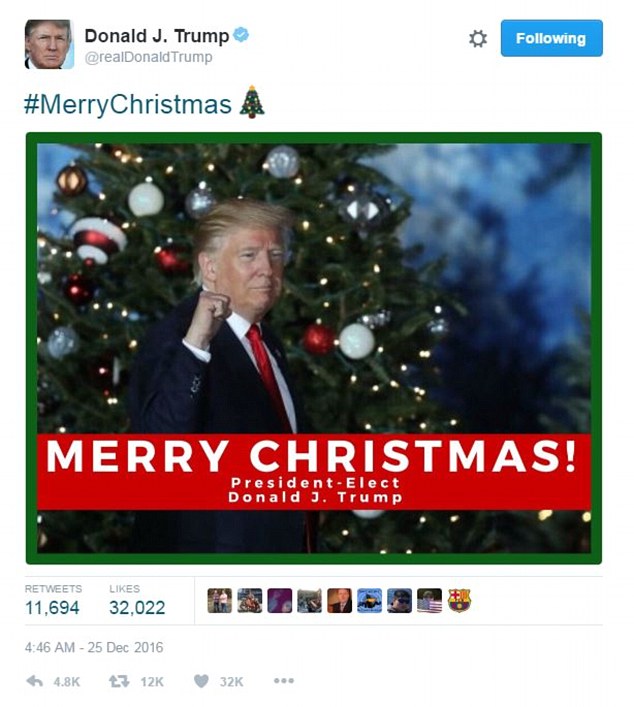This screenshot has height=707, width=634.
Task: Click the retweet arrows icon
Action: tap(119, 681)
